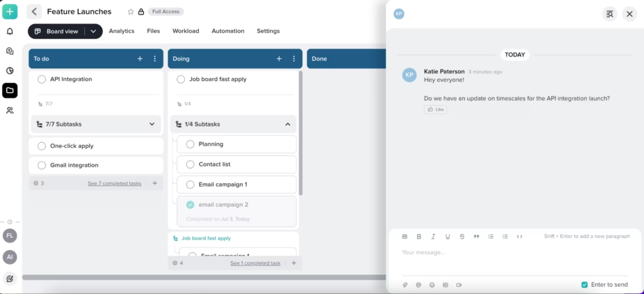Apply underline formatting in message editor
Image resolution: width=644 pixels, height=294 pixels.
click(448, 236)
